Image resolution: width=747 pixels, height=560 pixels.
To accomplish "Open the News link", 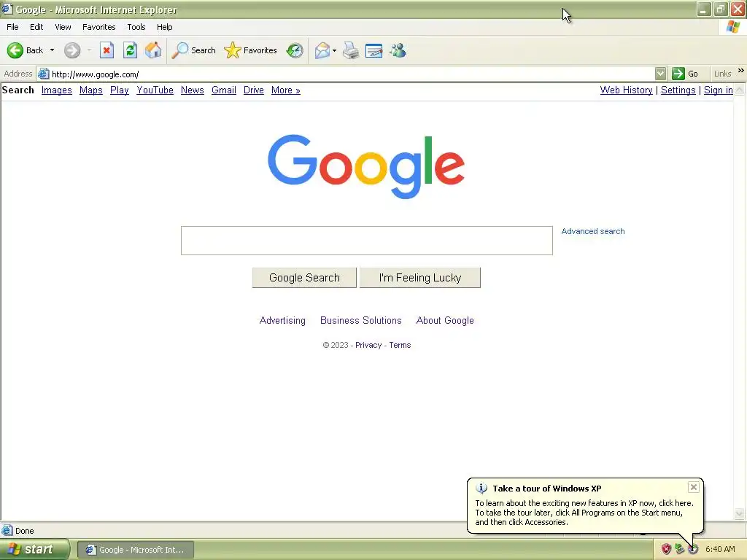I will coord(193,90).
